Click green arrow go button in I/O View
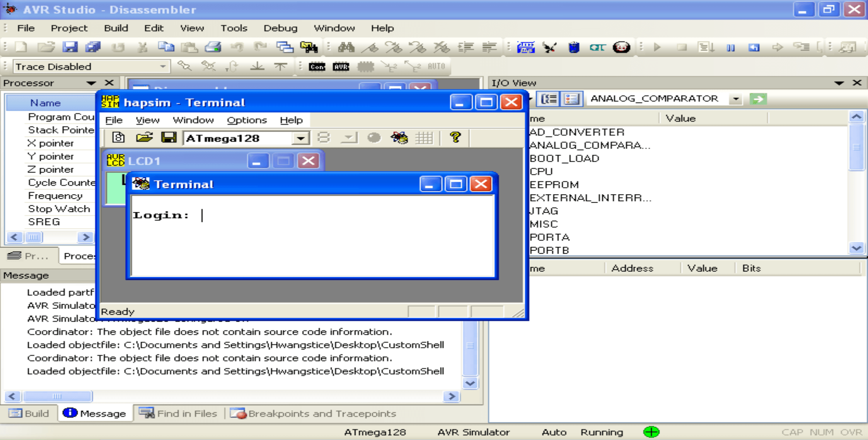The height and width of the screenshot is (440, 868). 758,99
